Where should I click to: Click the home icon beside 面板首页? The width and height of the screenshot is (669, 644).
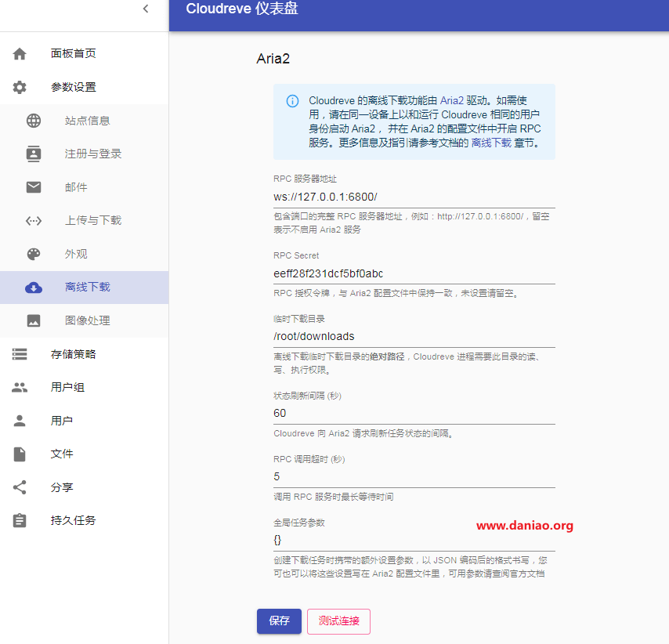[x=20, y=54]
